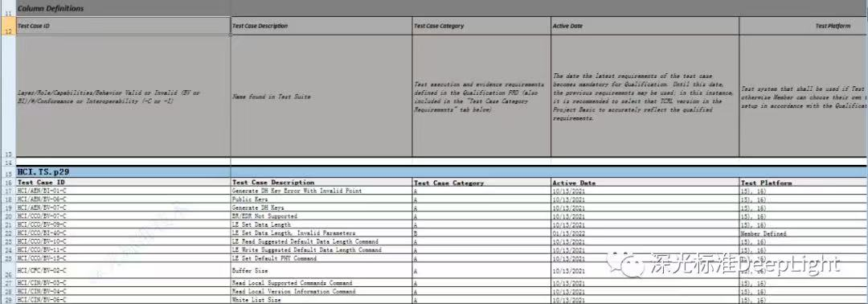Click the Buffer Size description cell
The width and height of the screenshot is (868, 304).
(321, 271)
